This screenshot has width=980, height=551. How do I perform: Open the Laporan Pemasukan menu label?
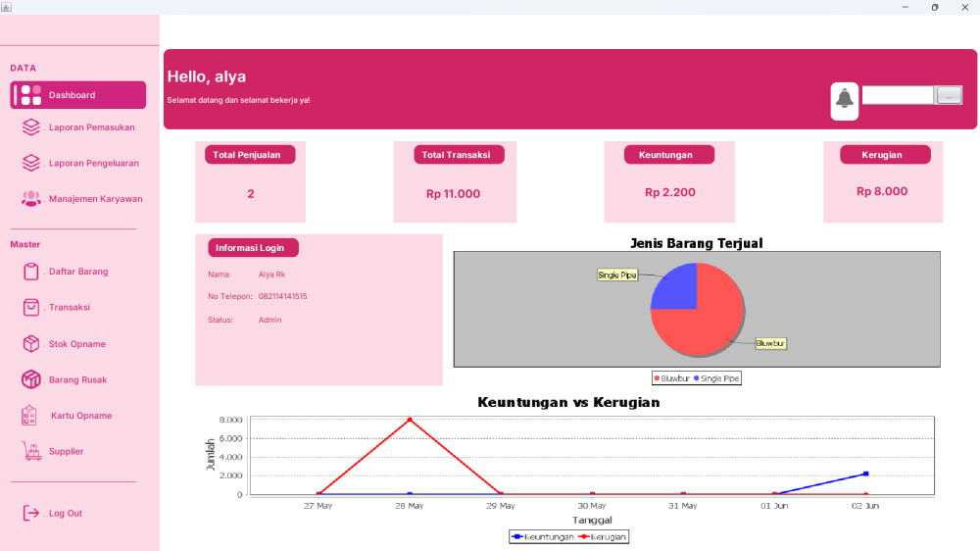pos(92,127)
